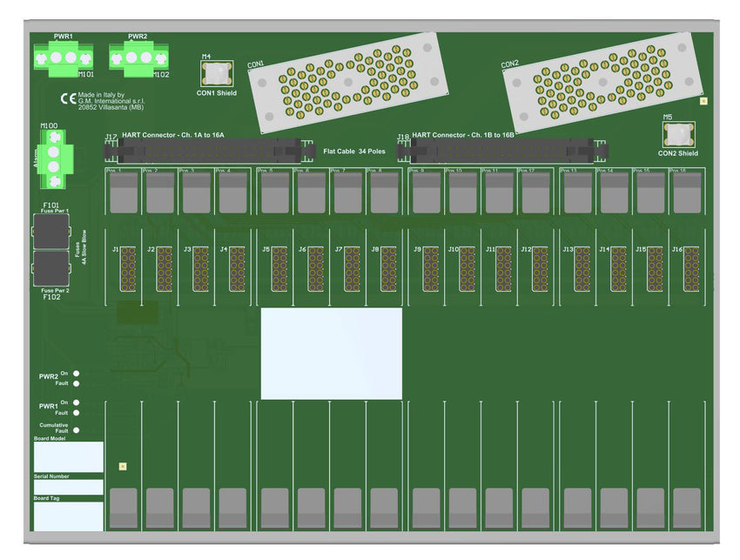
Task: Click the large white blank label area
Action: coord(332,353)
